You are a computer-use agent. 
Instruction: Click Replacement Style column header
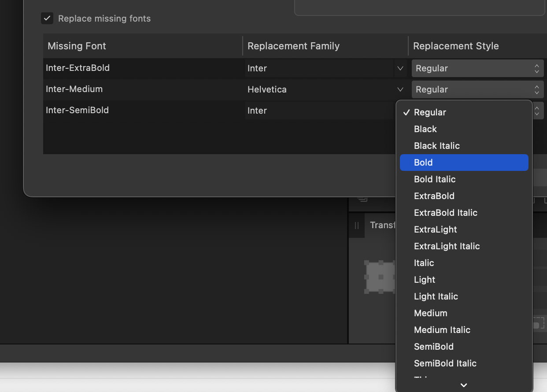478,46
